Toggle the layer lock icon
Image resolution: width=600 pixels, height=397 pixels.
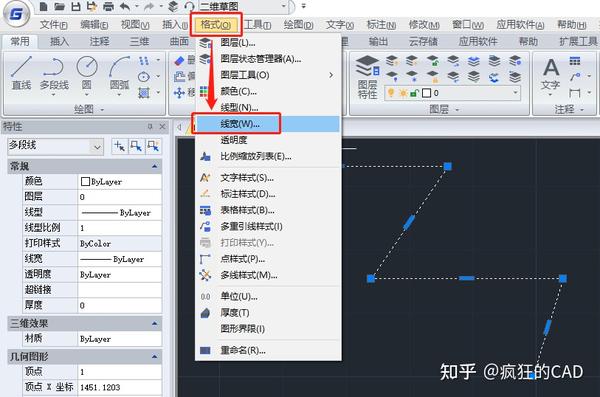tap(414, 93)
